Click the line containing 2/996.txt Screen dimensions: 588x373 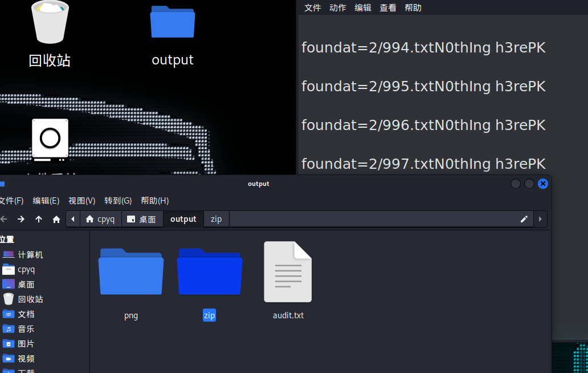[423, 125]
